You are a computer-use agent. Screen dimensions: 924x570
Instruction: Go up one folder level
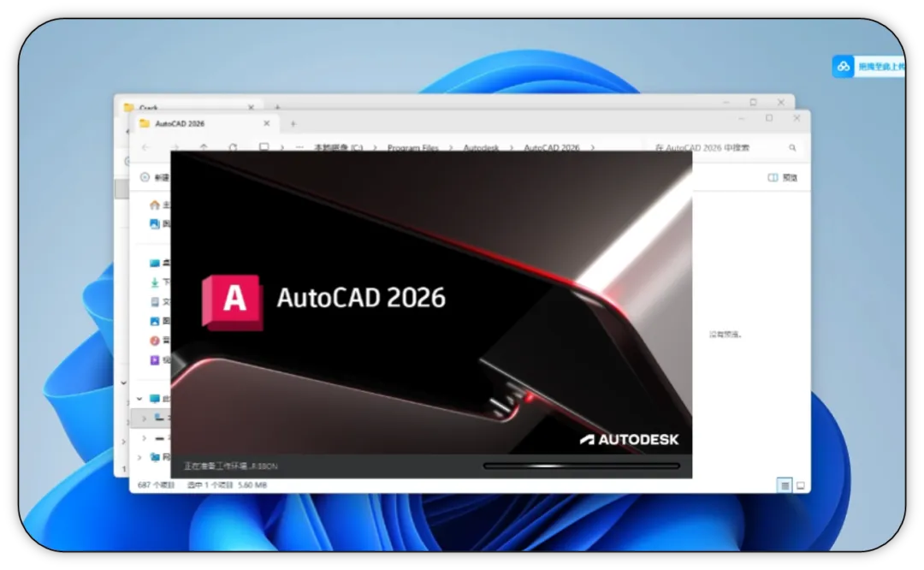click(204, 147)
